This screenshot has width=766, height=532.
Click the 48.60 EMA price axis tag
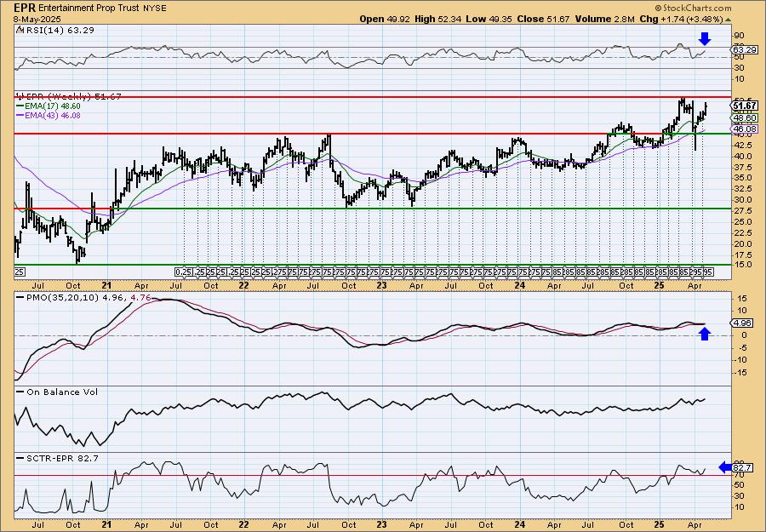tap(745, 117)
